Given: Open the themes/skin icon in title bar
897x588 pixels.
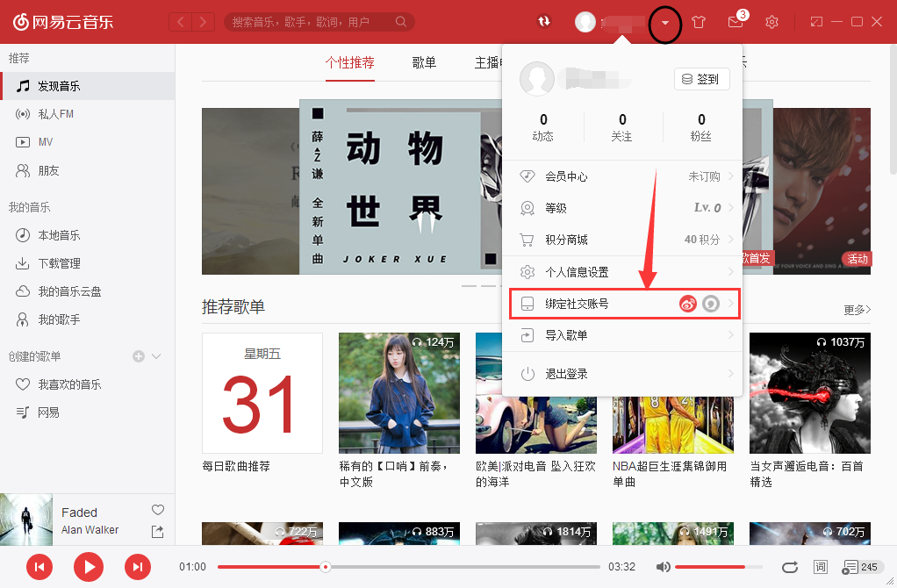Looking at the screenshot, I should tap(698, 22).
